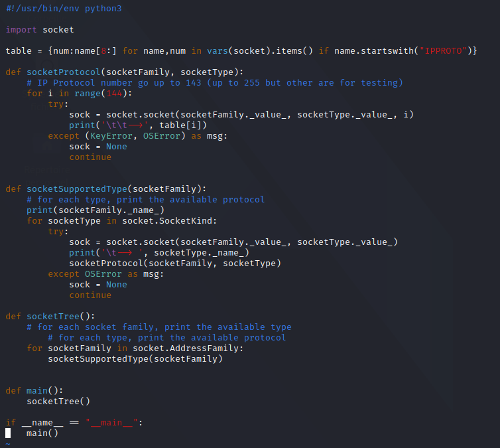Click the tilde empty-line marker
The width and height of the screenshot is (500, 448).
8,444
